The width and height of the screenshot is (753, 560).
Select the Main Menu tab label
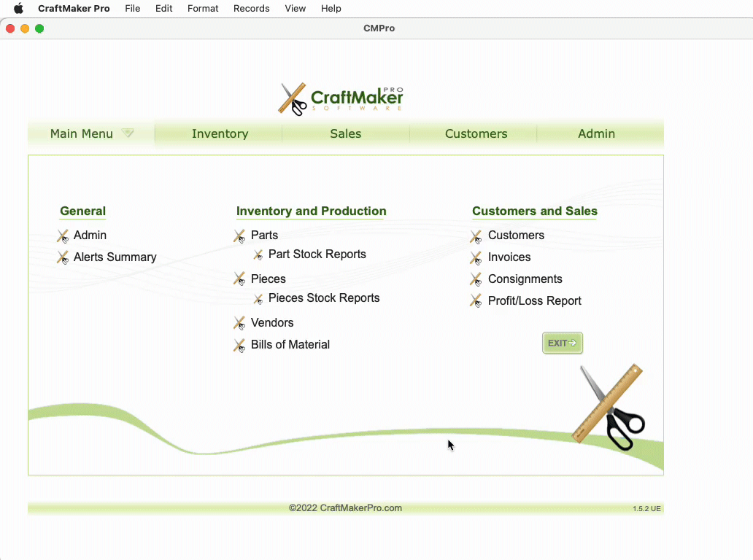coord(82,134)
